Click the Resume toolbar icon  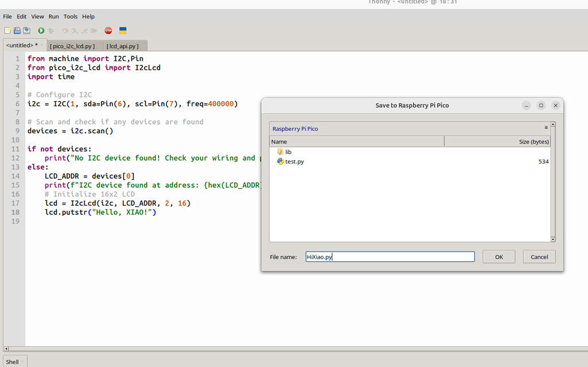[94, 31]
